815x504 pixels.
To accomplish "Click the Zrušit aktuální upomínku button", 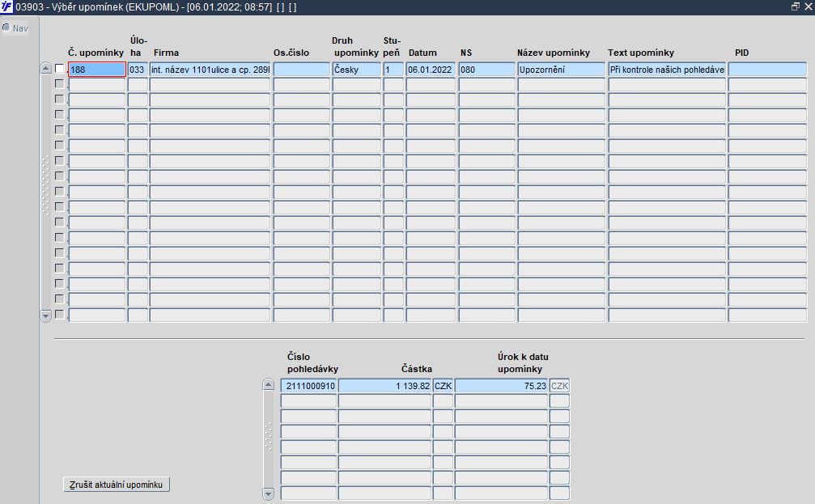I will point(117,485).
